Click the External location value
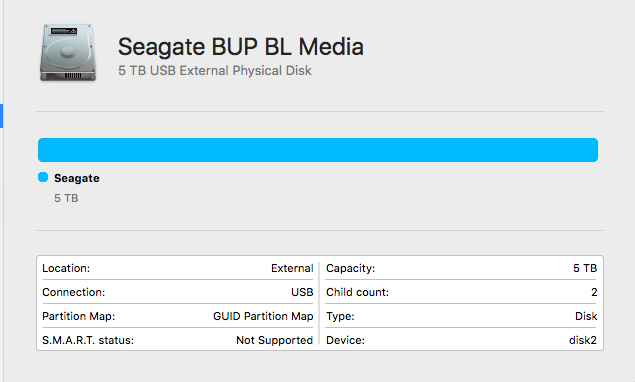 292,268
